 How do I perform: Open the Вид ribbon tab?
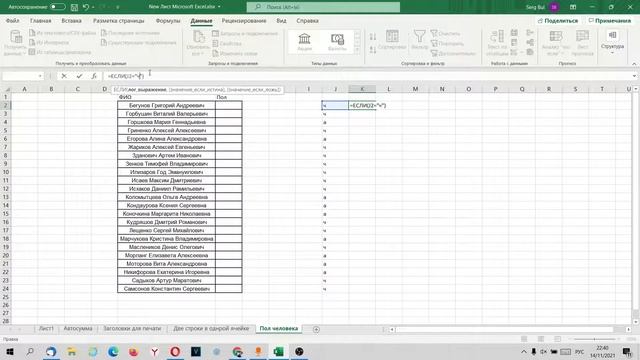coord(281,20)
